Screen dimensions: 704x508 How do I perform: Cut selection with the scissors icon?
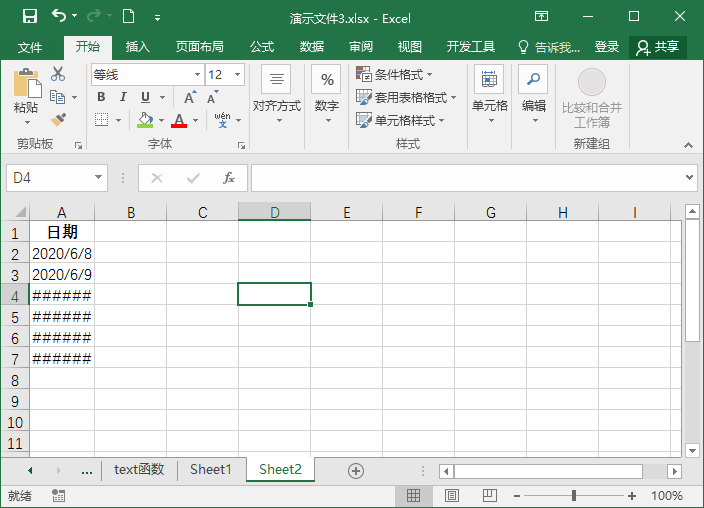(x=58, y=74)
